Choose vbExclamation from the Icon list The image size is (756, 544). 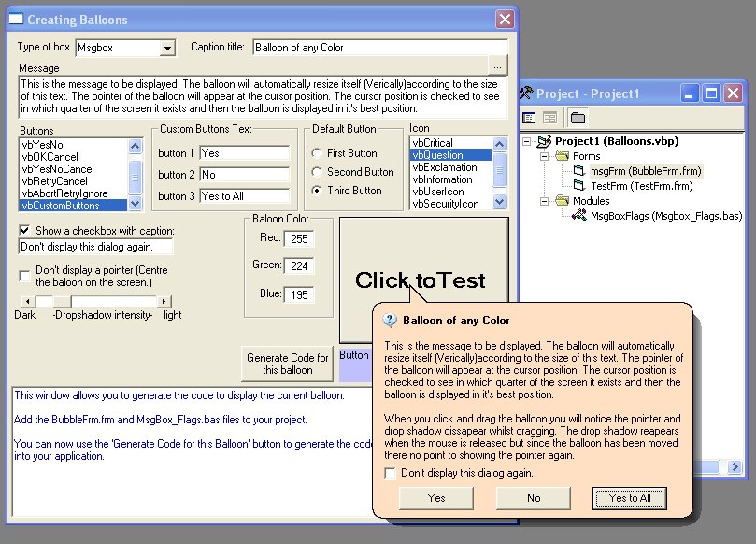click(x=445, y=167)
